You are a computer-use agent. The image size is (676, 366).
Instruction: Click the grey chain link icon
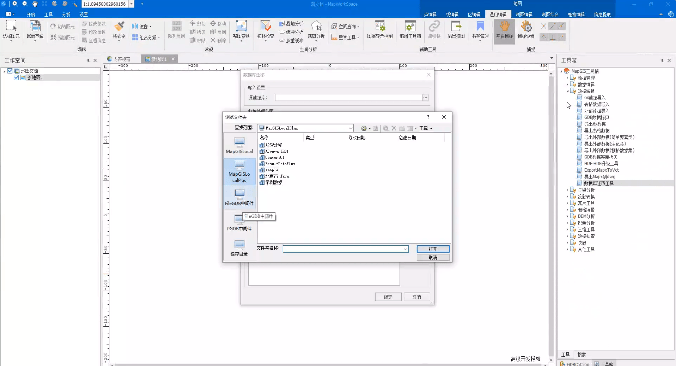pyautogui.click(x=434, y=26)
